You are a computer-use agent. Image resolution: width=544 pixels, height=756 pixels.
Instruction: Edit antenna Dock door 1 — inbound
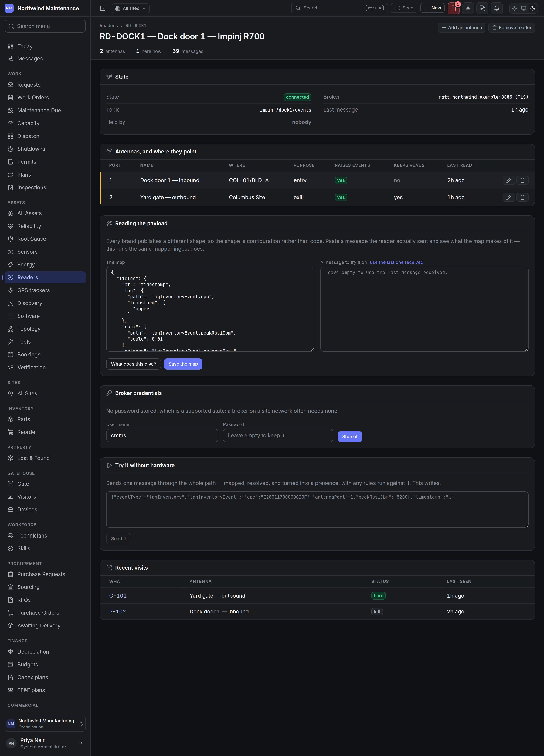coord(509,180)
